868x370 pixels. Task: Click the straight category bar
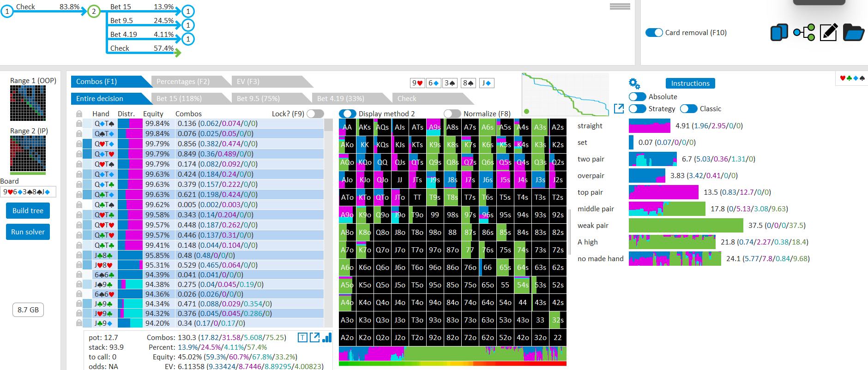tap(650, 125)
